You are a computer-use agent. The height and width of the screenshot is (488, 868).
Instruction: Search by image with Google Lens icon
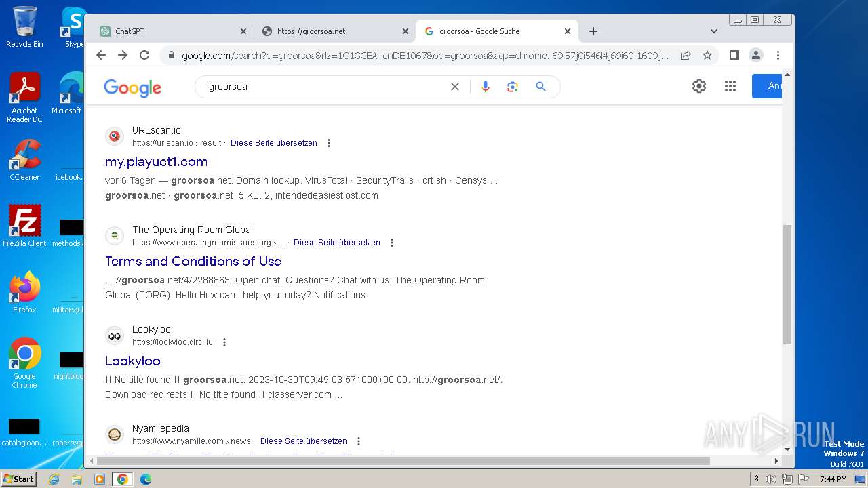point(512,87)
